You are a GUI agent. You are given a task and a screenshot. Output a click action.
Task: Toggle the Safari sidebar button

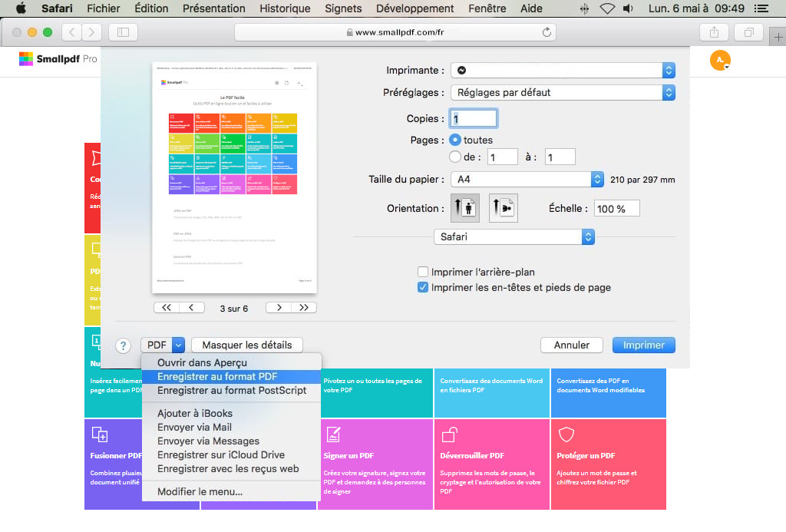(x=123, y=32)
